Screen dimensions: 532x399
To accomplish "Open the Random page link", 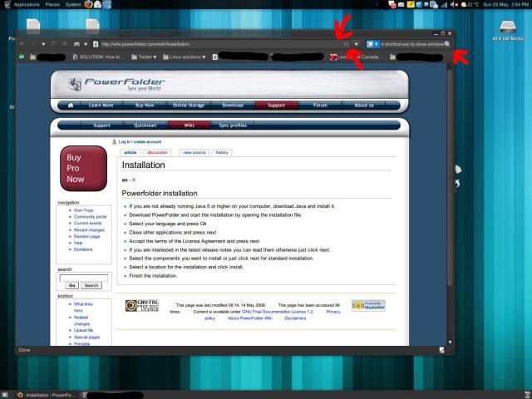I will click(86, 236).
